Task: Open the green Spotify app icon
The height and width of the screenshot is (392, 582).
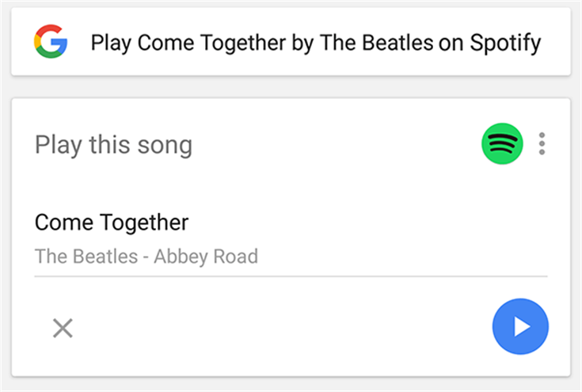Action: (502, 144)
